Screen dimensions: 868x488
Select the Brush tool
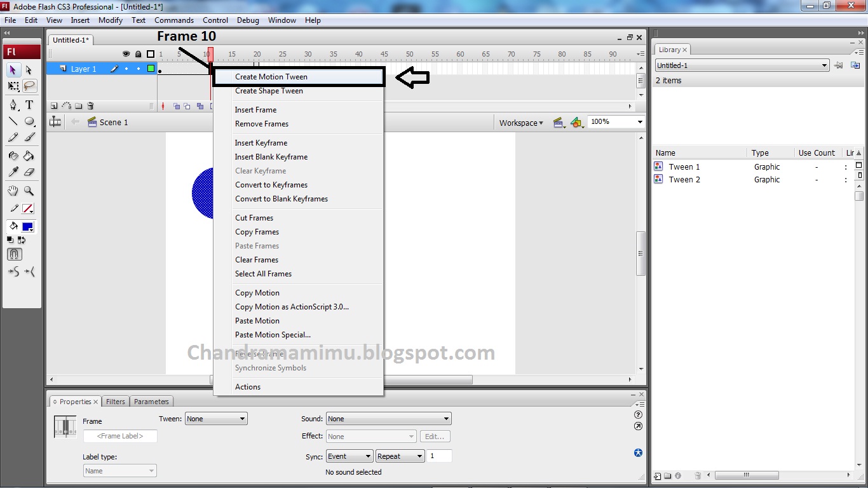[x=29, y=137]
